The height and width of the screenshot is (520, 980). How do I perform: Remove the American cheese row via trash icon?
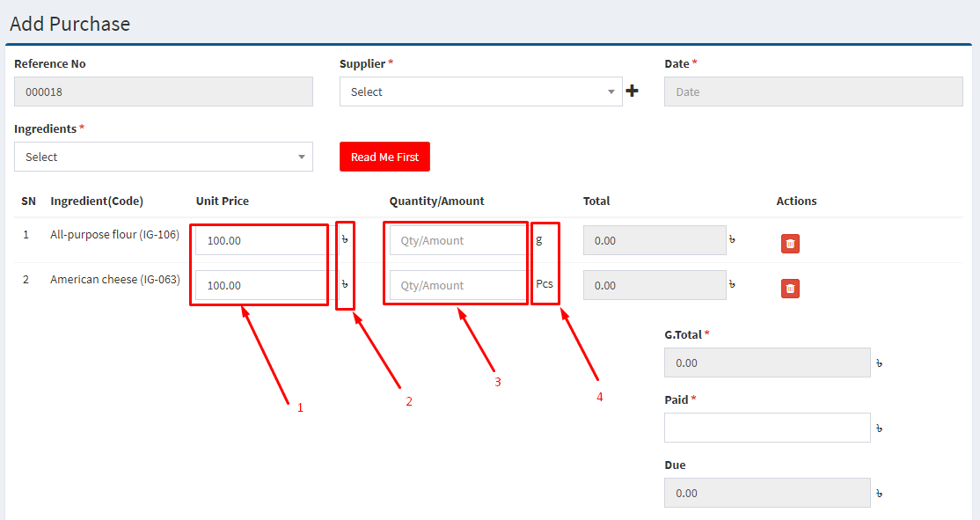[x=790, y=288]
